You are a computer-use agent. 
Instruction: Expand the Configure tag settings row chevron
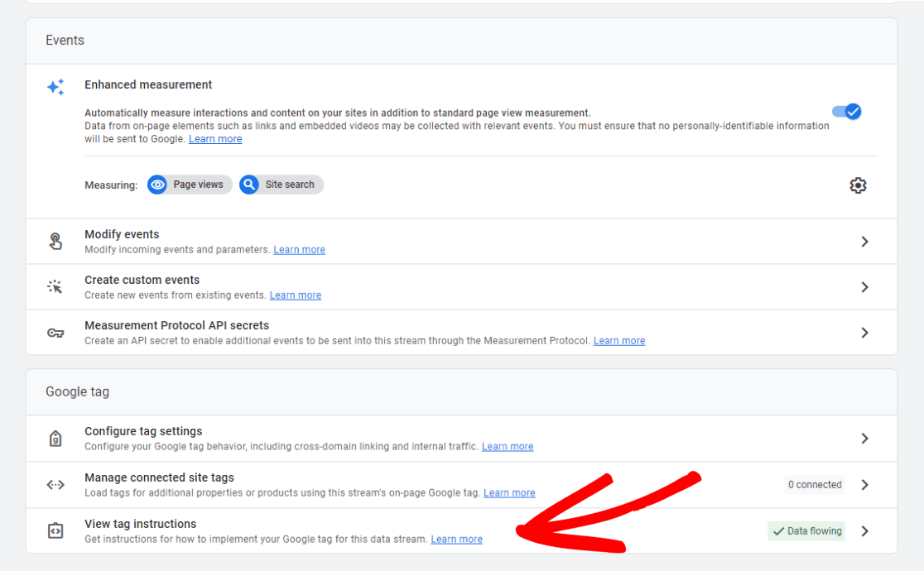(x=864, y=438)
